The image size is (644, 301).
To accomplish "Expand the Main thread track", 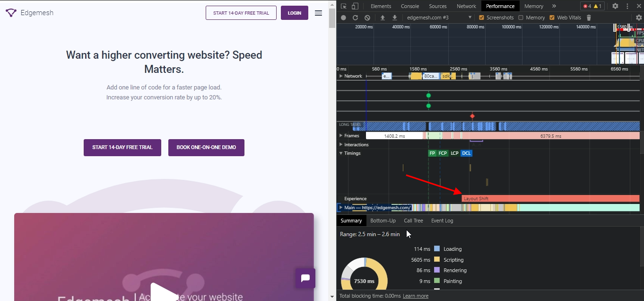I will (340, 207).
